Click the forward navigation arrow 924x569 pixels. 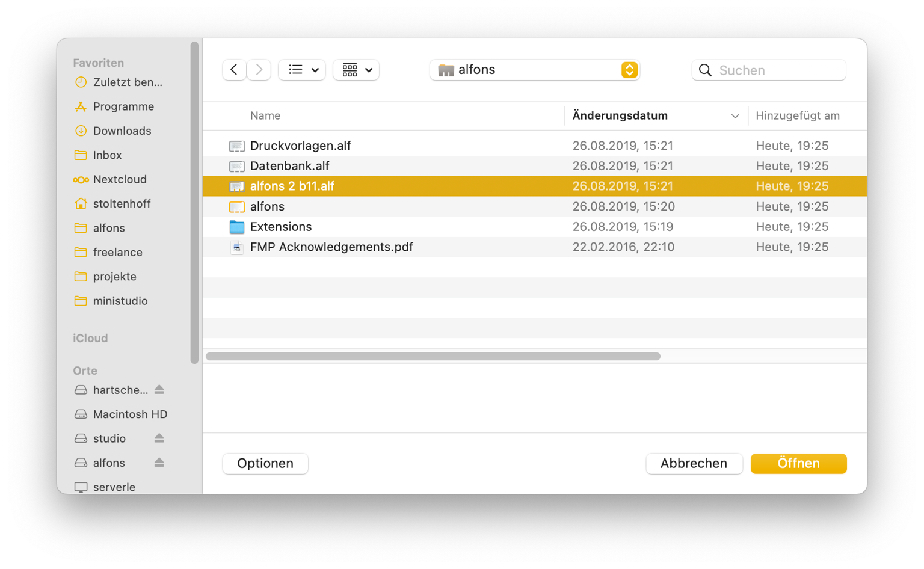[259, 70]
